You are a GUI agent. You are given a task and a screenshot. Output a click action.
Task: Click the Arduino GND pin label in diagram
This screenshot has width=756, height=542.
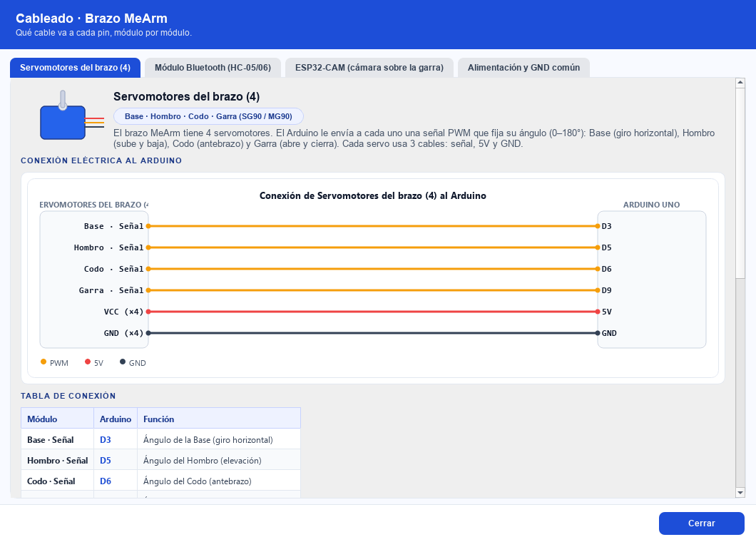[609, 333]
